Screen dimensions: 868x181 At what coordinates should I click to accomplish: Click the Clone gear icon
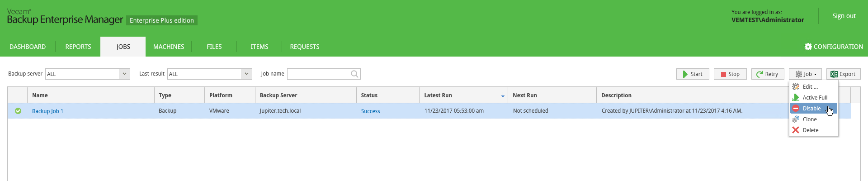point(796,119)
